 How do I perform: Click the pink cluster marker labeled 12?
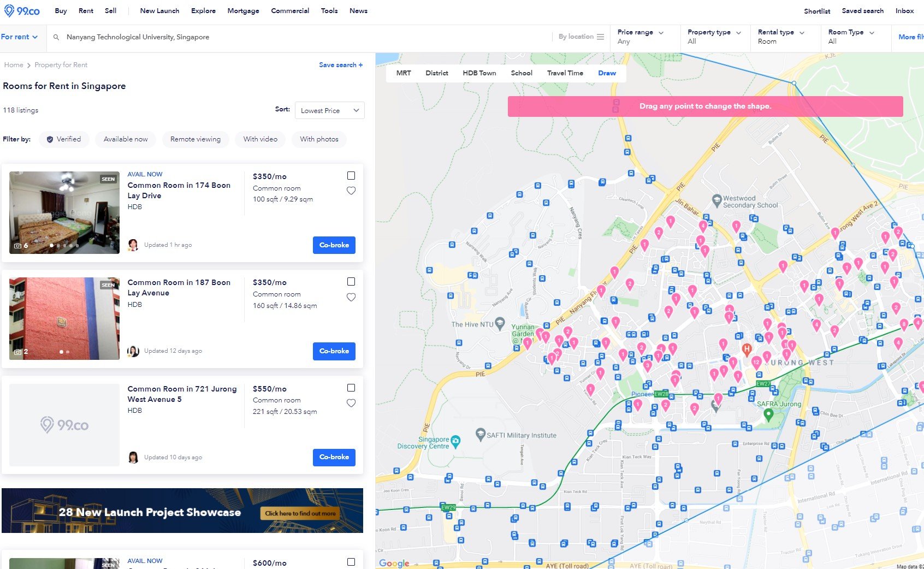pos(756,362)
